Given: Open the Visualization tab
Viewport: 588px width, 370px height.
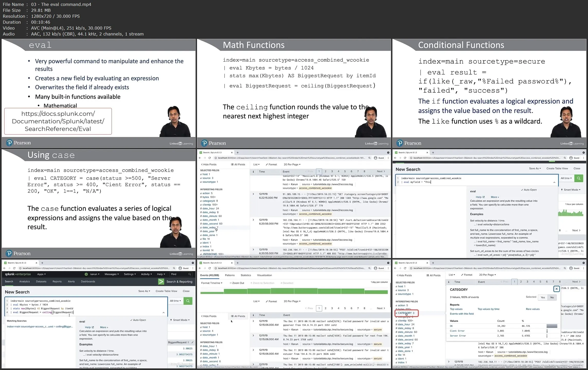Looking at the screenshot, I should click(x=264, y=275).
